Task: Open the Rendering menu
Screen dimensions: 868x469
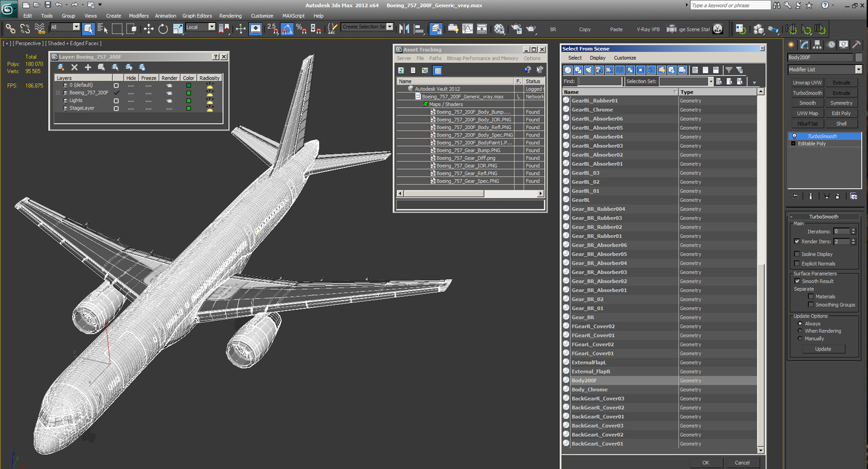Action: (230, 16)
